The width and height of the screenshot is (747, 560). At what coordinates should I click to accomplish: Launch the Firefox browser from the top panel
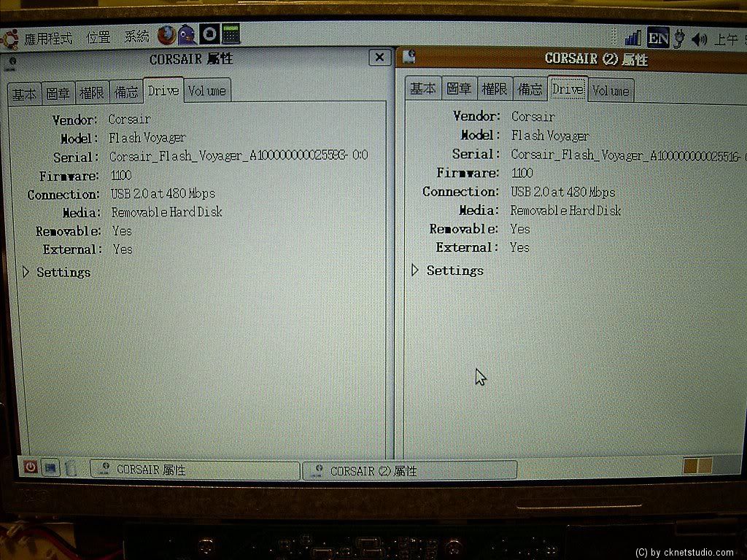tap(166, 36)
